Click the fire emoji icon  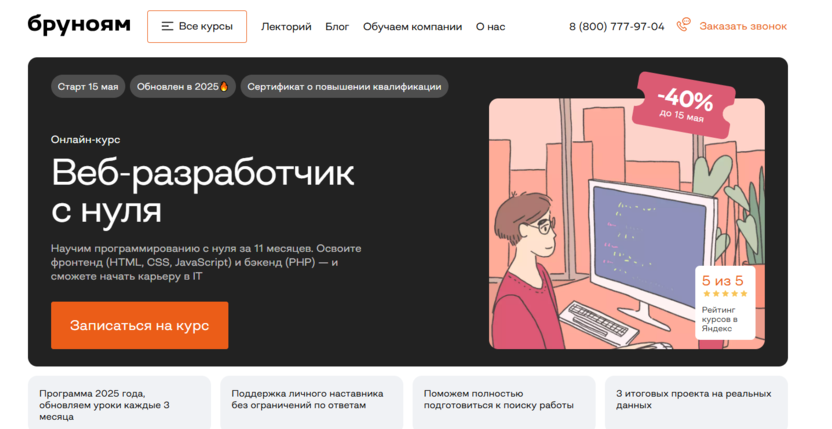coord(224,87)
